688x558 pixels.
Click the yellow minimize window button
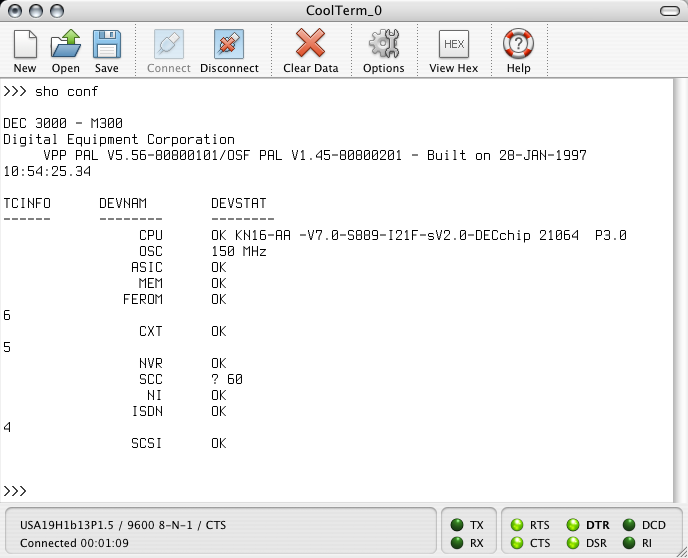click(x=36, y=11)
